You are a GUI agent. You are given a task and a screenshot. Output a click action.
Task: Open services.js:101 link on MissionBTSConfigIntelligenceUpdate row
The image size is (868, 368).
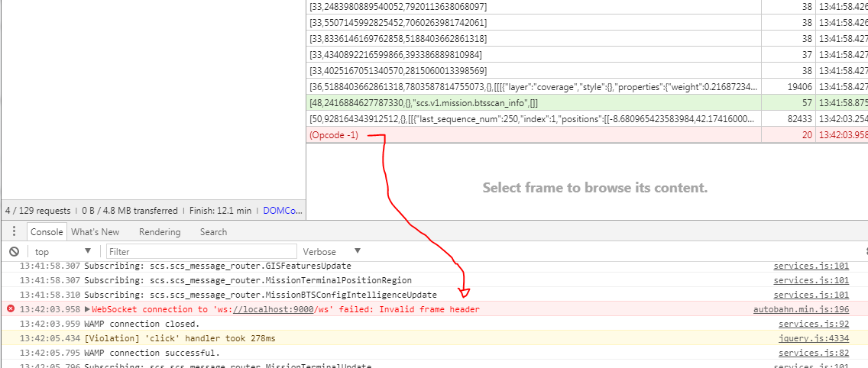[x=811, y=295]
